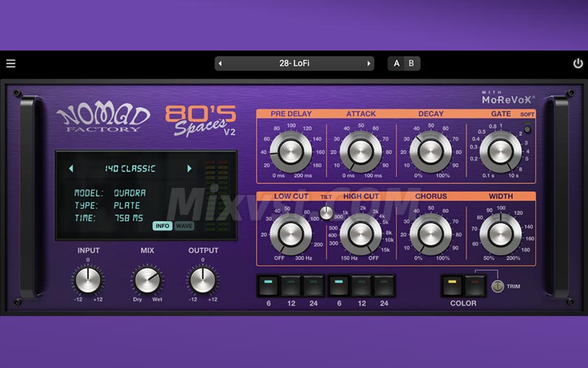Viewport: 588px width, 368px height.
Task: Go to previous preset arrow in top bar
Action: (220, 64)
